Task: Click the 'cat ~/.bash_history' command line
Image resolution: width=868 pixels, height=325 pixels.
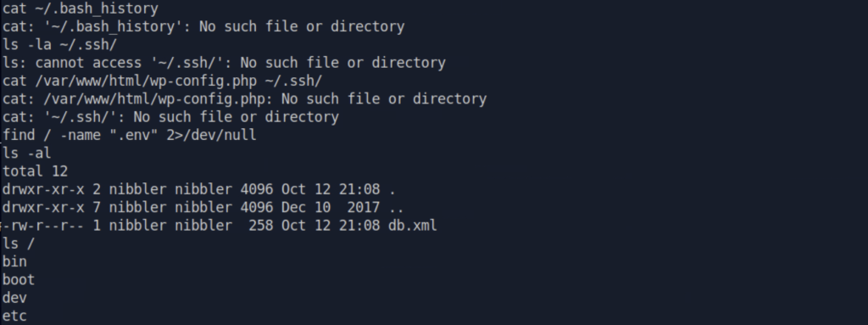Action: (81, 8)
